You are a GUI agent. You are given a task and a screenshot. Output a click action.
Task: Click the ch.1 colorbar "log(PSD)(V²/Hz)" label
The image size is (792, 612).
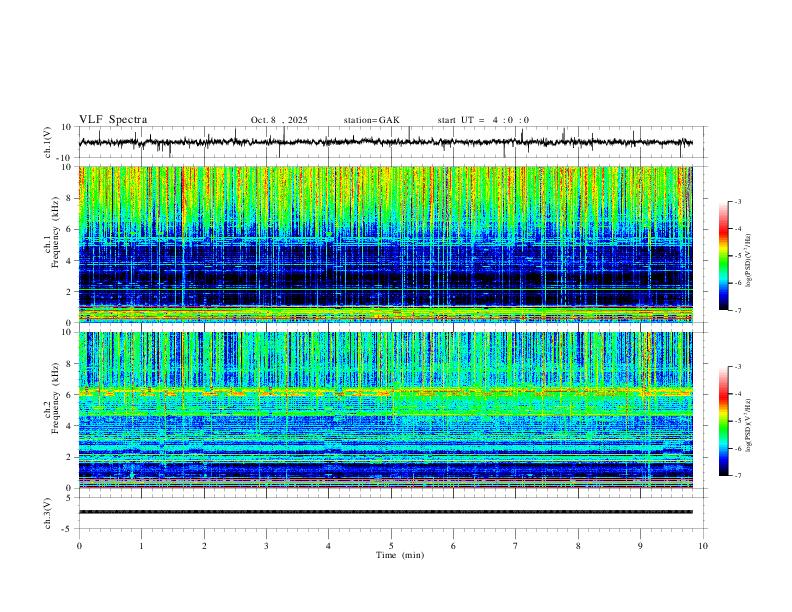748,261
